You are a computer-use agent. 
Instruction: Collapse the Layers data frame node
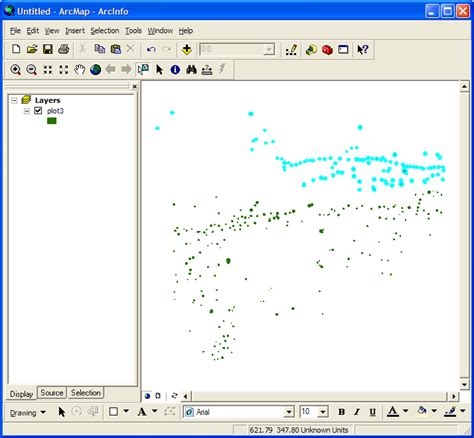click(14, 100)
